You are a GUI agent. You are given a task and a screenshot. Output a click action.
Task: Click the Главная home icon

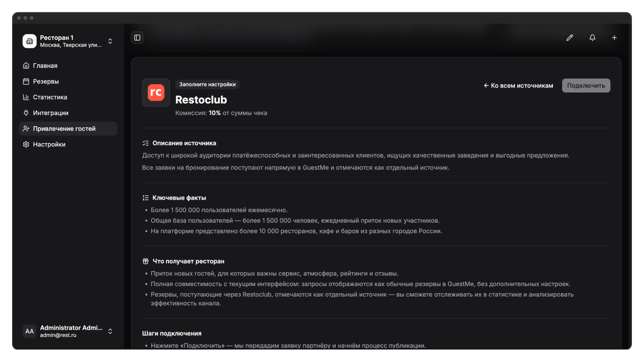26,66
